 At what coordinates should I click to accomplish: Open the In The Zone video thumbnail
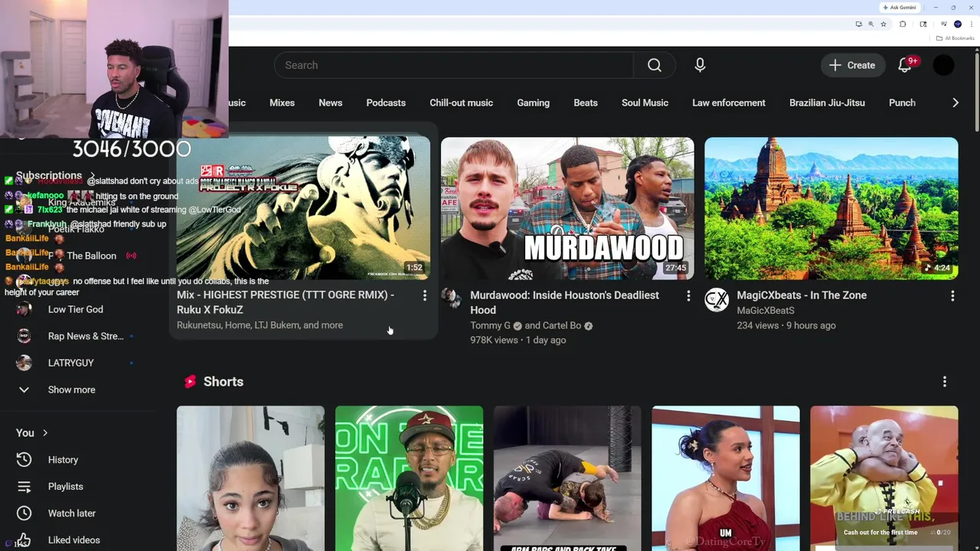tap(831, 208)
